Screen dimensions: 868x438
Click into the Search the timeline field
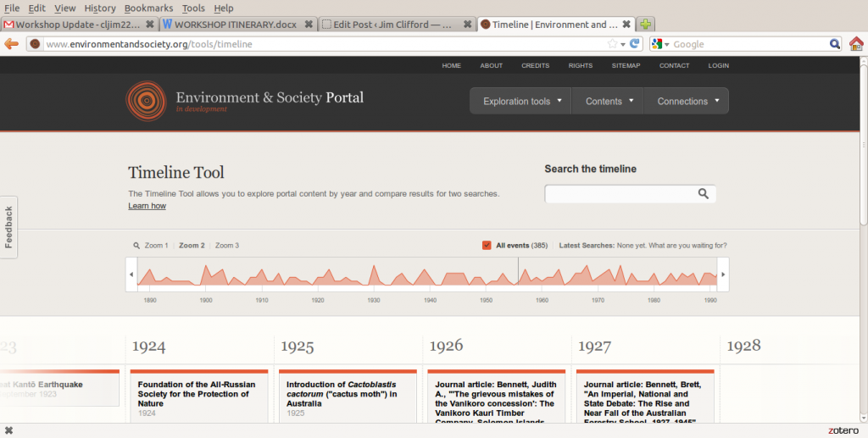(x=620, y=194)
